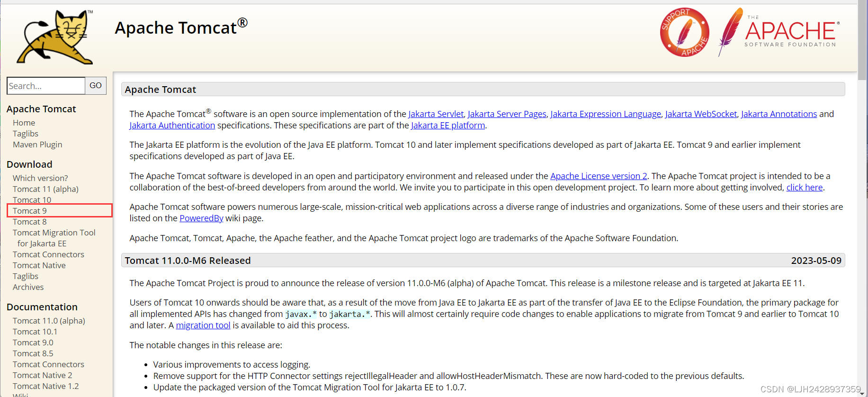Click the page vertical scrollbar thumb
The width and height of the screenshot is (868, 397).
tap(862, 40)
